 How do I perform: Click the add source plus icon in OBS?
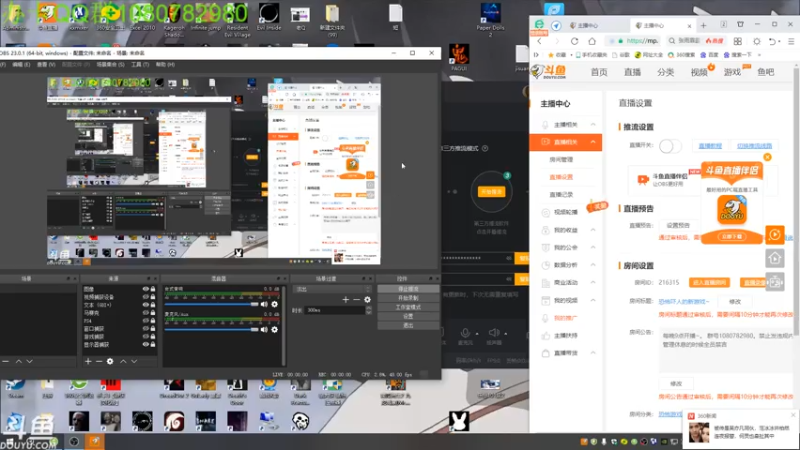(88, 361)
